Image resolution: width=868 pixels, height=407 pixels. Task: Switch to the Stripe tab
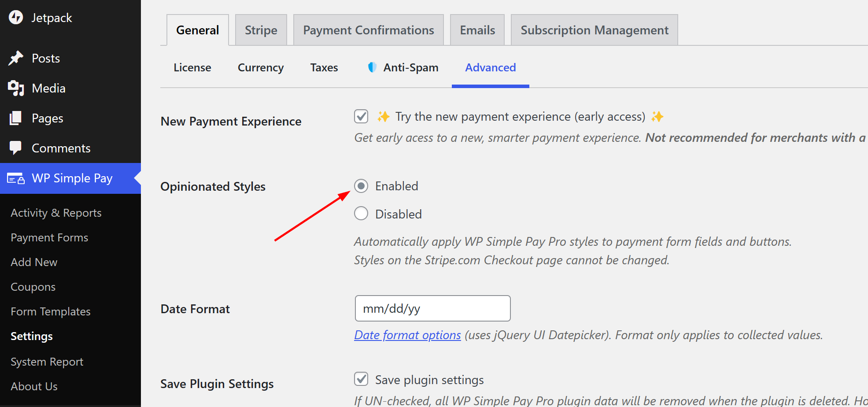pyautogui.click(x=261, y=30)
